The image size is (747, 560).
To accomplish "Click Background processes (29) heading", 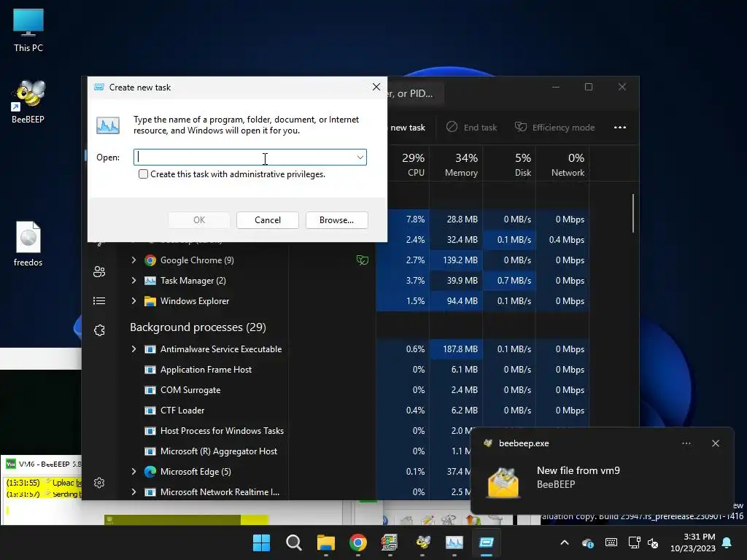I will tap(198, 327).
